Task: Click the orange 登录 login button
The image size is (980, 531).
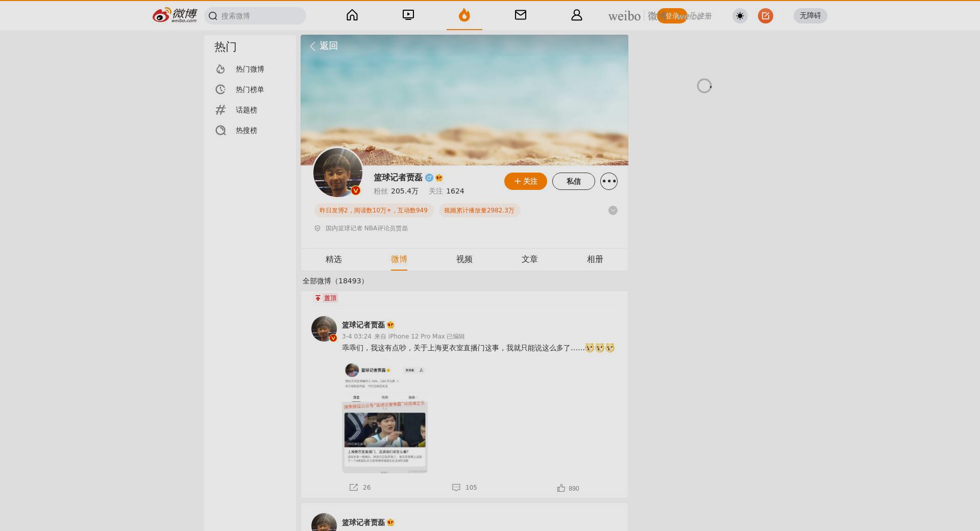Action: 672,16
